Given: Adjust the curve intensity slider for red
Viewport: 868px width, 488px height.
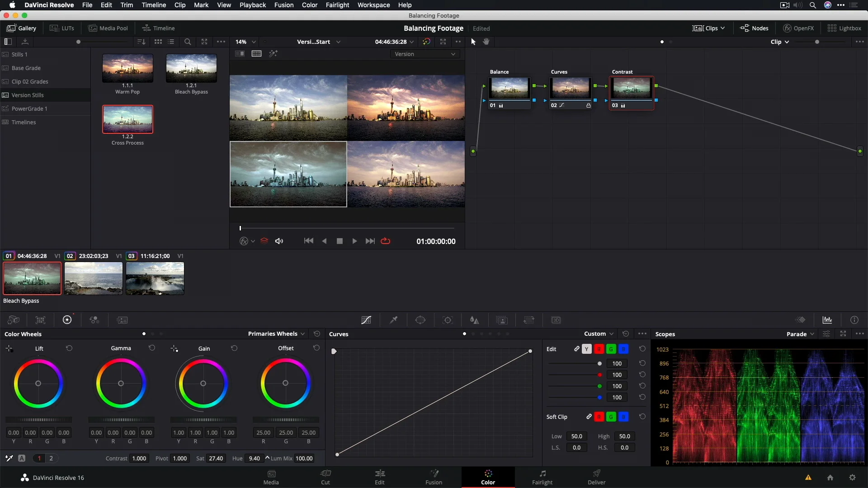Looking at the screenshot, I should click(600, 375).
